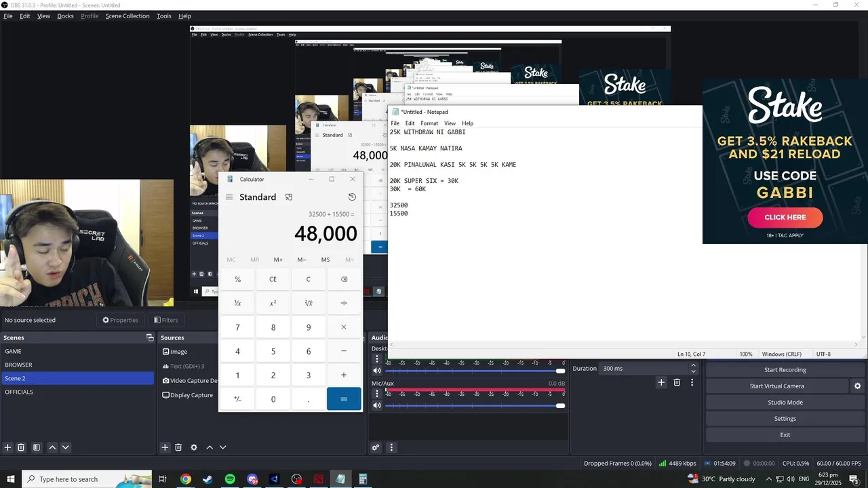The width and height of the screenshot is (868, 488).
Task: Open advanced audio properties gear icon
Action: [x=376, y=447]
